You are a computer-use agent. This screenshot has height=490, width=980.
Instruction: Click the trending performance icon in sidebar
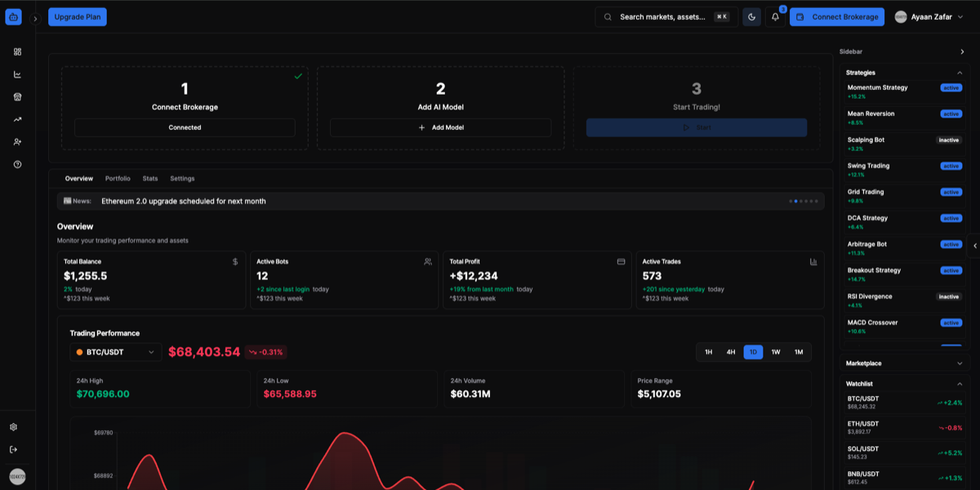[x=18, y=119]
